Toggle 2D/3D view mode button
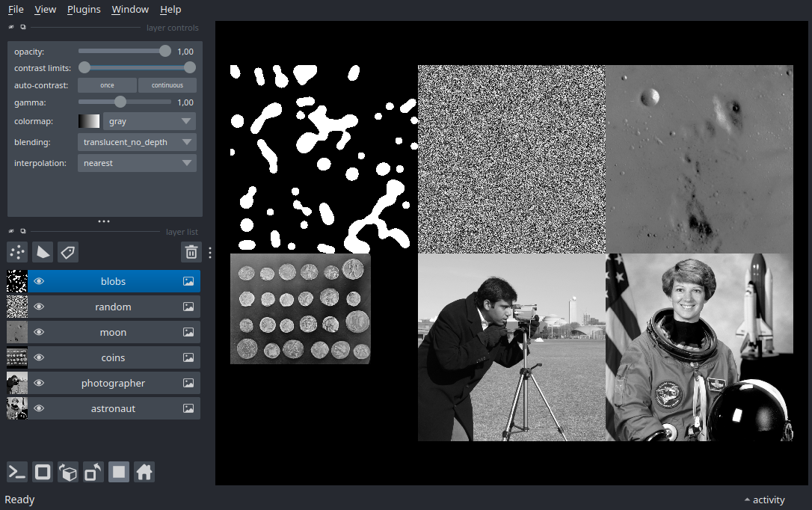Viewport: 812px width, 510px height. point(43,472)
